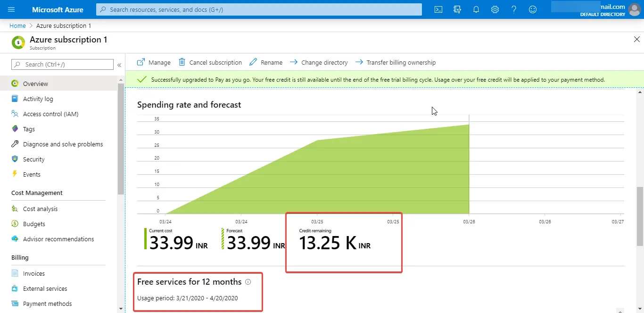Image resolution: width=644 pixels, height=313 pixels.
Task: Open the help question mark icon
Action: (514, 9)
